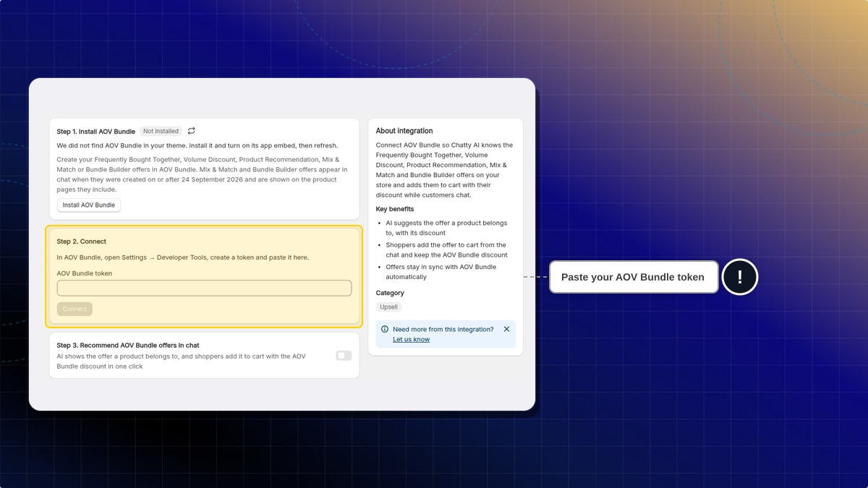Click the 'Step 2. Connect' heading
The width and height of the screenshot is (868, 488).
pos(82,241)
